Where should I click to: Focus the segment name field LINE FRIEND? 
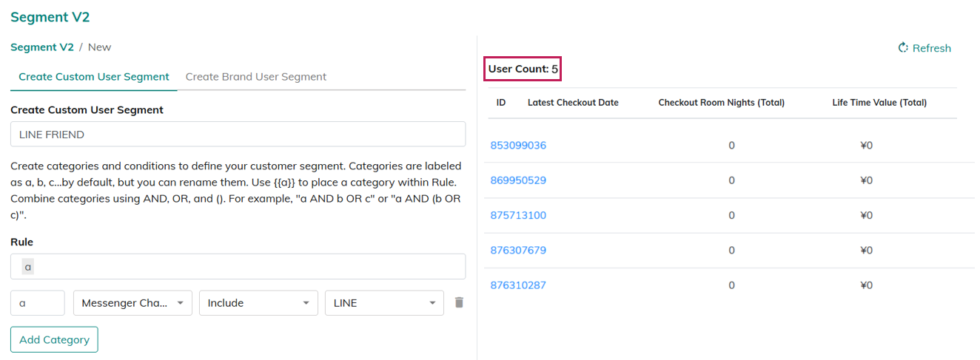click(x=238, y=135)
